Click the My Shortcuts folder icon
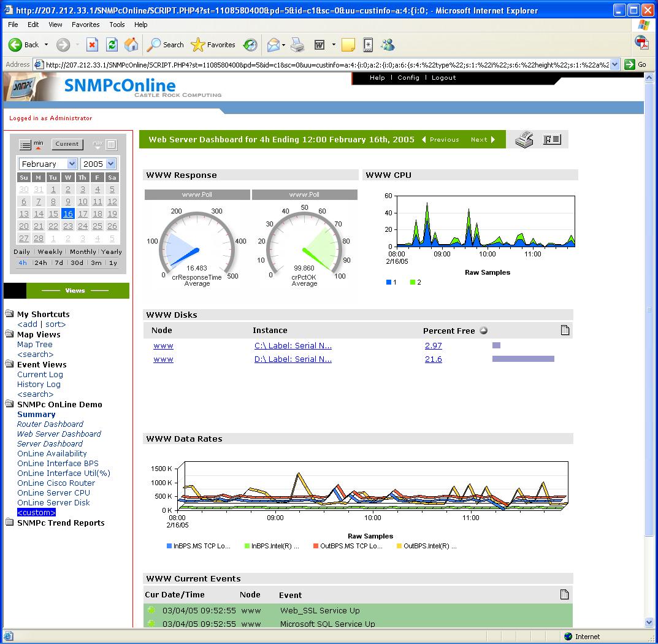 (x=10, y=313)
